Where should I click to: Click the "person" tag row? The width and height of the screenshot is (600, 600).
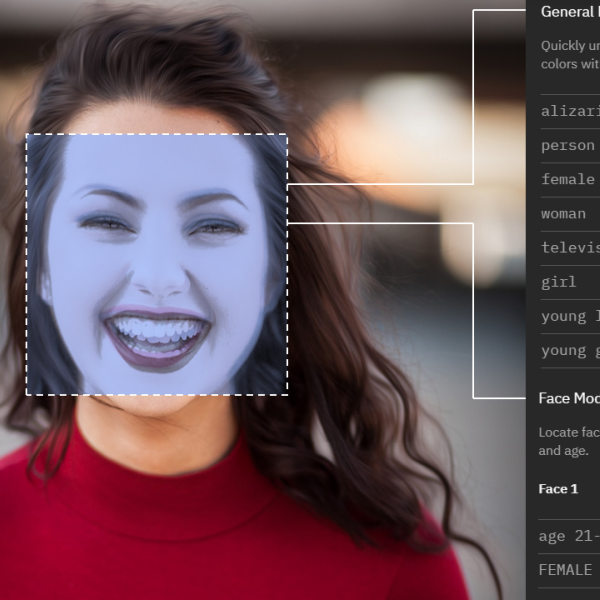click(x=570, y=146)
